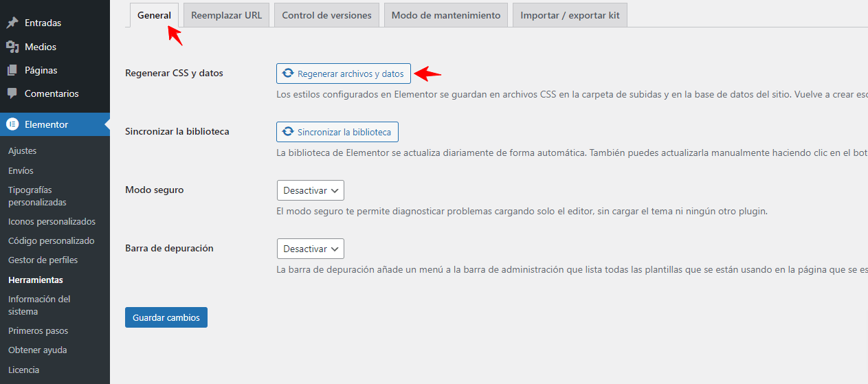
Task: Open Licencia submenu item
Action: tap(23, 370)
